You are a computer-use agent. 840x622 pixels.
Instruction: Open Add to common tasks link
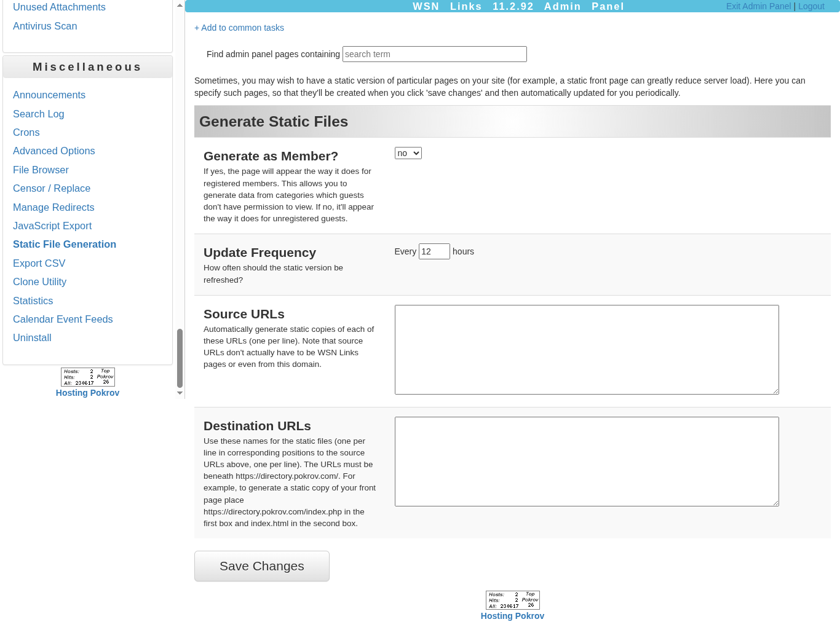(239, 28)
